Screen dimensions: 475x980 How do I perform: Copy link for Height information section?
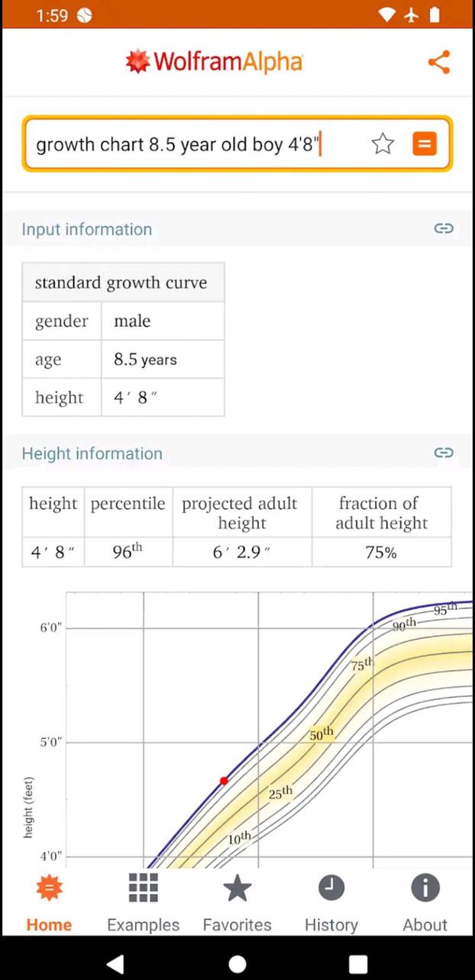pyautogui.click(x=444, y=453)
